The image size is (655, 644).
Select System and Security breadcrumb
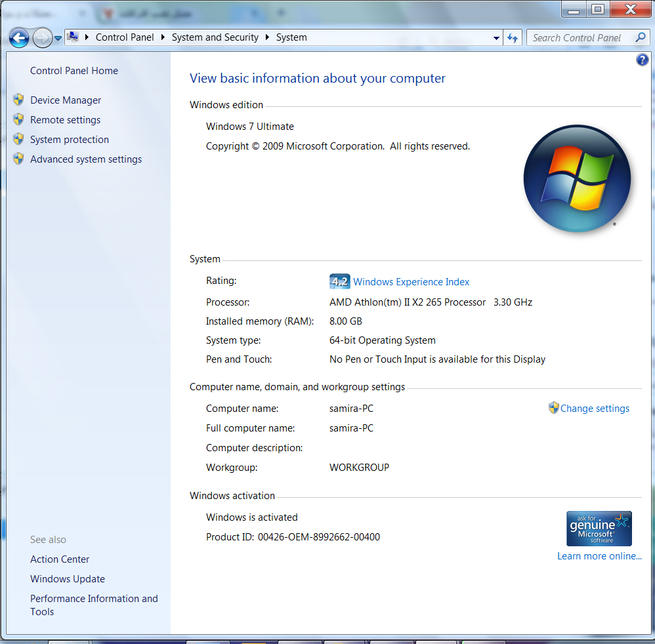[x=215, y=37]
